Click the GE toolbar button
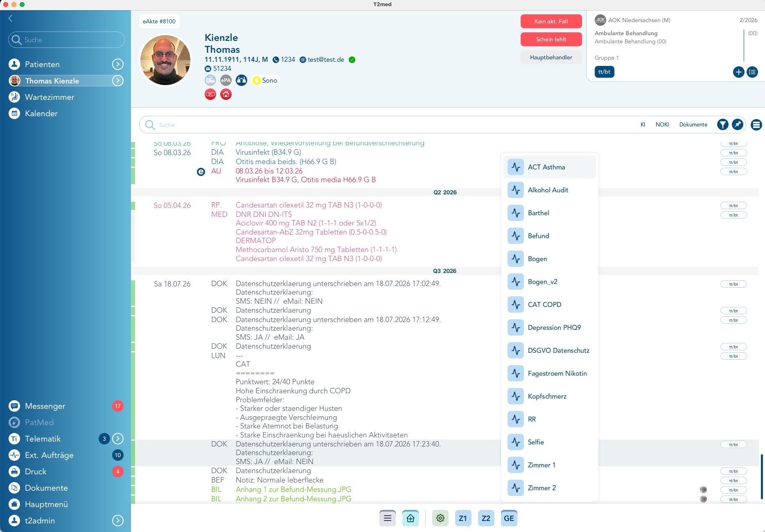Image resolution: width=765 pixels, height=532 pixels. [509, 518]
